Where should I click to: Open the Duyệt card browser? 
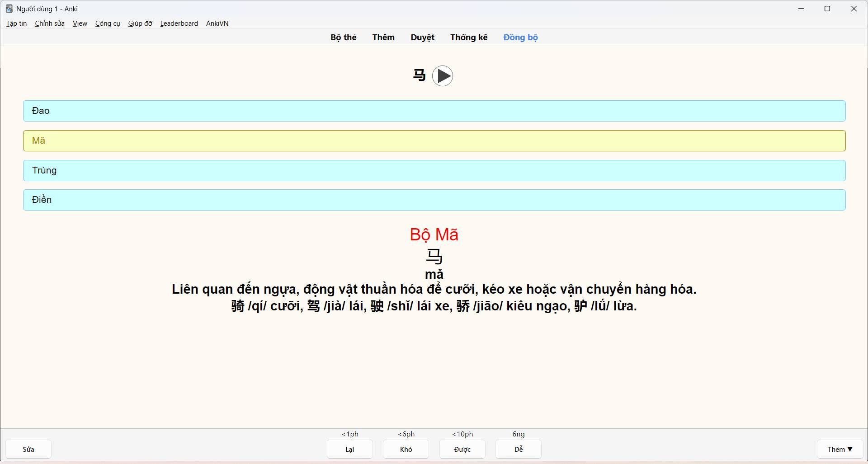click(x=423, y=37)
